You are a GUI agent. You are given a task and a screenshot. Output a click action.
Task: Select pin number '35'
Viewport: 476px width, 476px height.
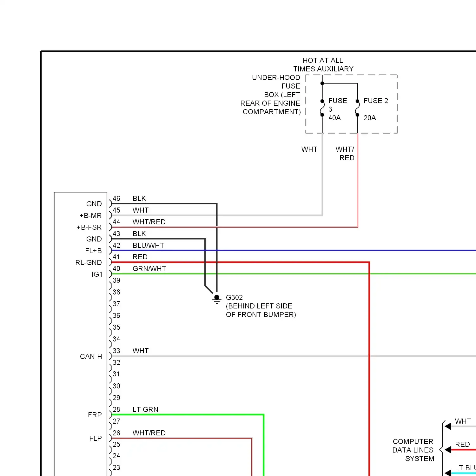click(x=116, y=327)
